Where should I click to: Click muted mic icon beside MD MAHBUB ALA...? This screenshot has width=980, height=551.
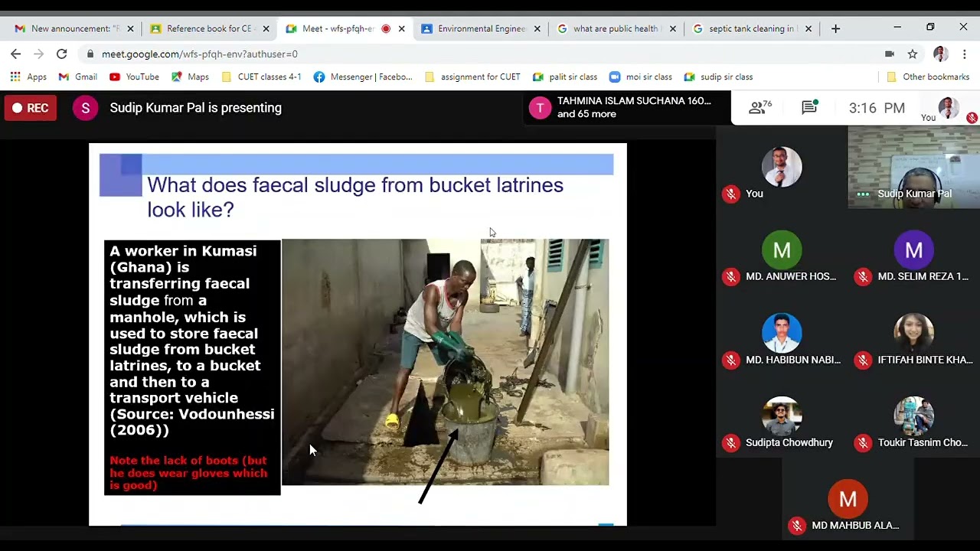797,525
